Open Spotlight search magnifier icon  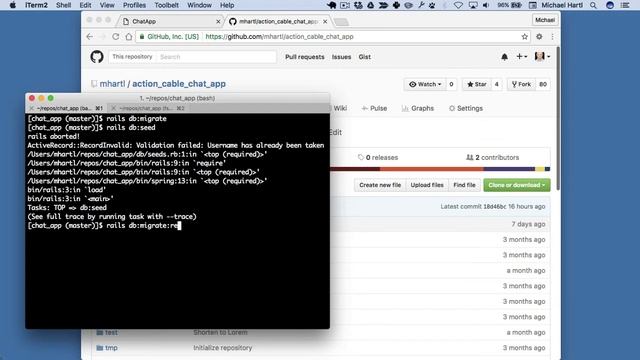pyautogui.click(x=593, y=5)
